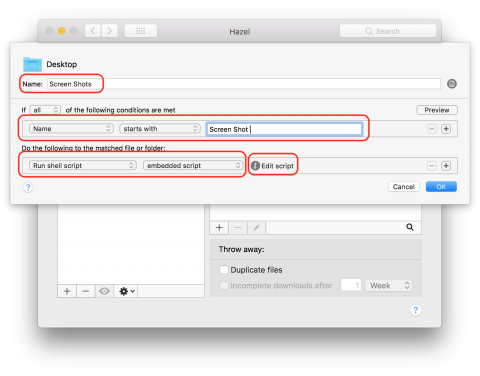Go forward with the toolbar forward arrow

coord(110,31)
